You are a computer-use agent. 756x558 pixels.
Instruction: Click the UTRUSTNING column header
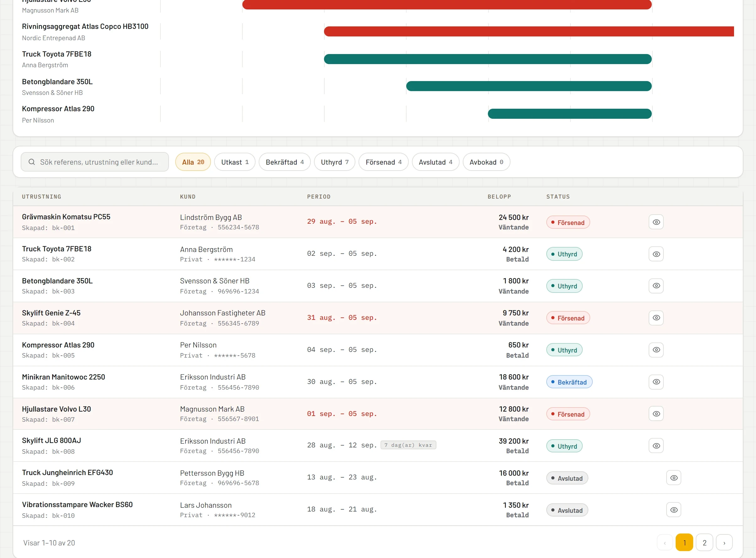(x=41, y=197)
